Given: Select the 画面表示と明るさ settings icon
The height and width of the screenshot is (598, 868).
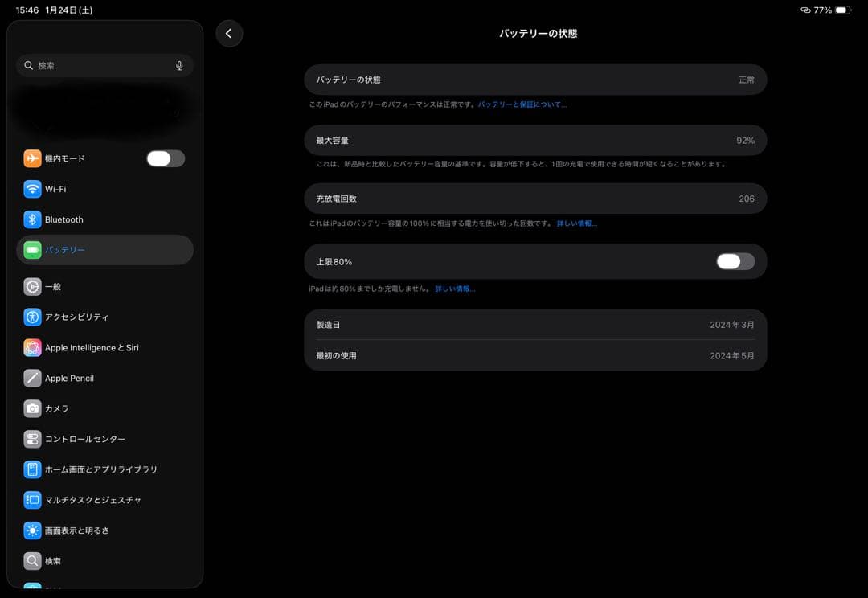Looking at the screenshot, I should [x=32, y=530].
